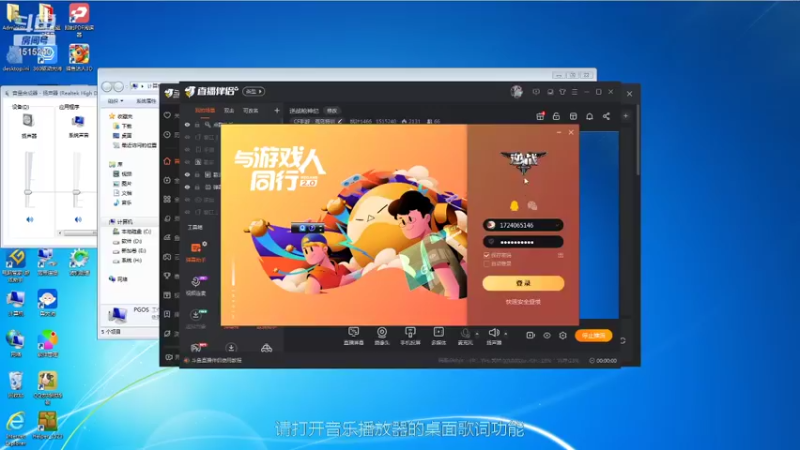Open the gift box icon in room toolbar
Screen dimensions: 800x450
point(540,116)
